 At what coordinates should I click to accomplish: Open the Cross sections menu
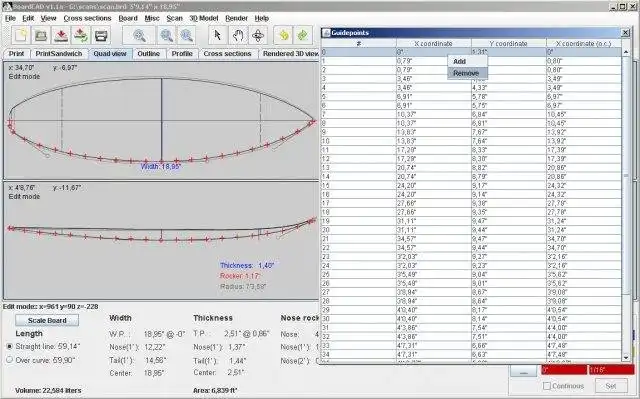87,18
